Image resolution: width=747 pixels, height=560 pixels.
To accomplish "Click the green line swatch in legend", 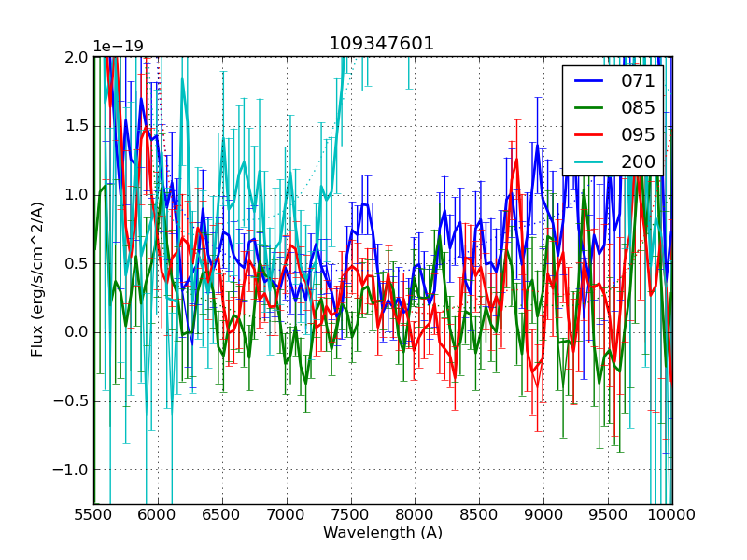I will click(588, 108).
